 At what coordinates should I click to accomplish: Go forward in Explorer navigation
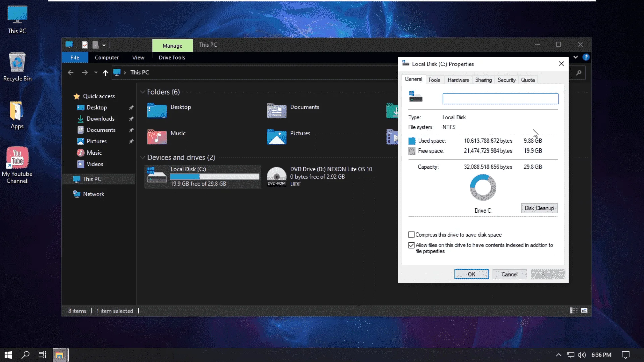pos(85,72)
